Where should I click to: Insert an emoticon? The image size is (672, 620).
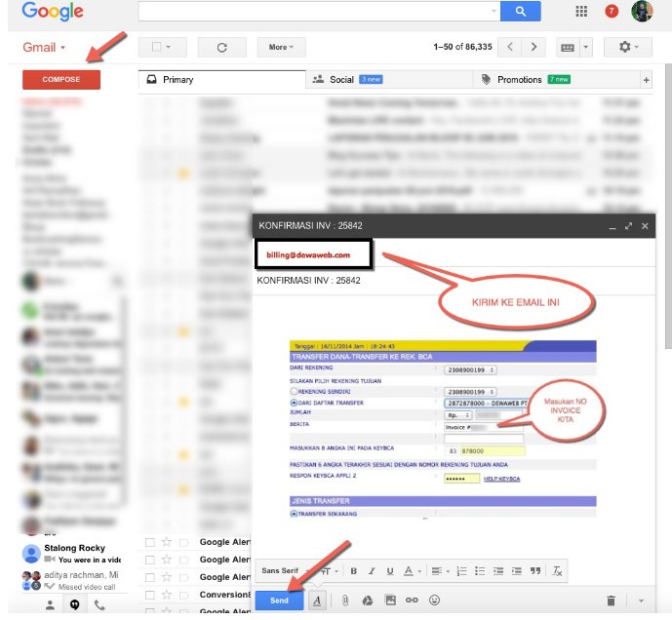434,601
